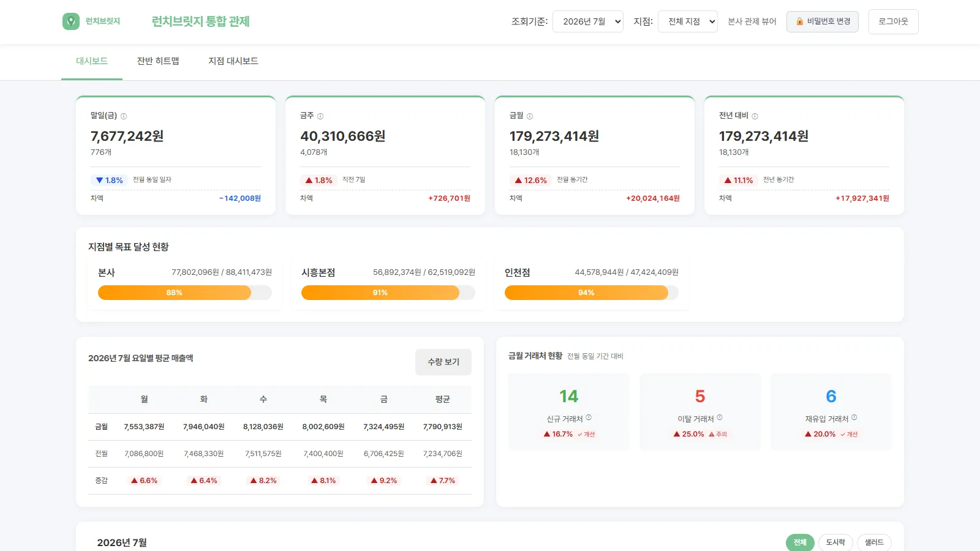Click the info icon next to 금주
This screenshot has height=551, width=980.
320,116
